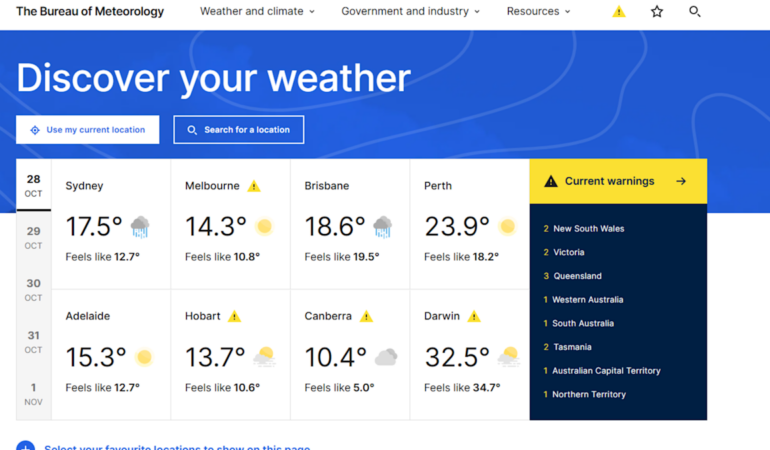Go to The Bureau of Meteorology home
The height and width of the screenshot is (450, 770).
[x=90, y=11]
